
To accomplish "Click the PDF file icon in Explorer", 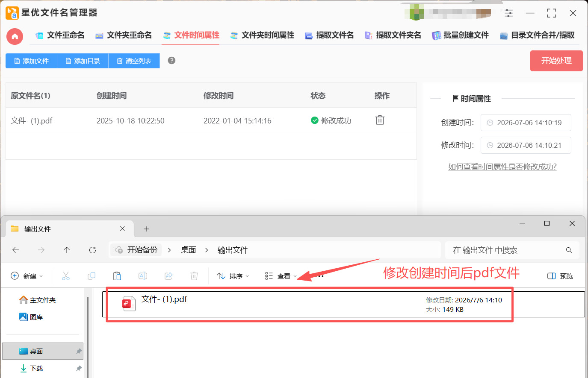I will click(x=129, y=304).
